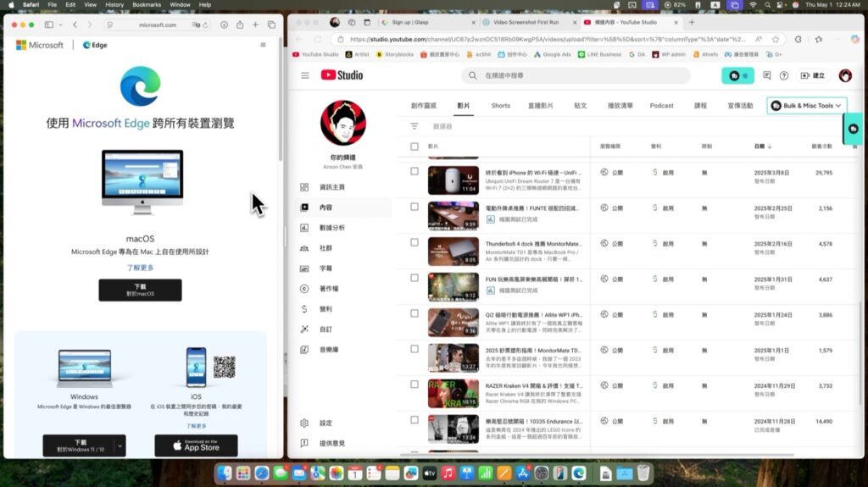Click the macOS download button on Edge page
The width and height of the screenshot is (868, 487).
(140, 290)
